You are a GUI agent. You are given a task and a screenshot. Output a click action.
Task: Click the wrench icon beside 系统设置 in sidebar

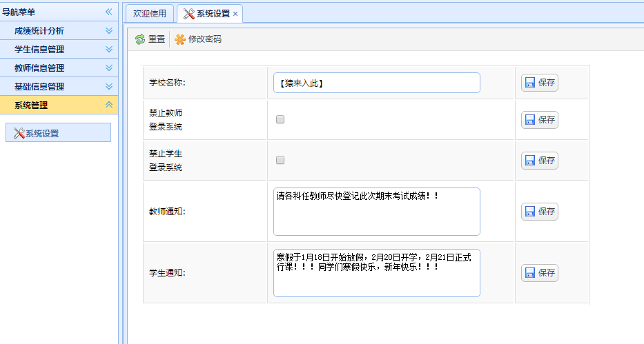tap(19, 133)
